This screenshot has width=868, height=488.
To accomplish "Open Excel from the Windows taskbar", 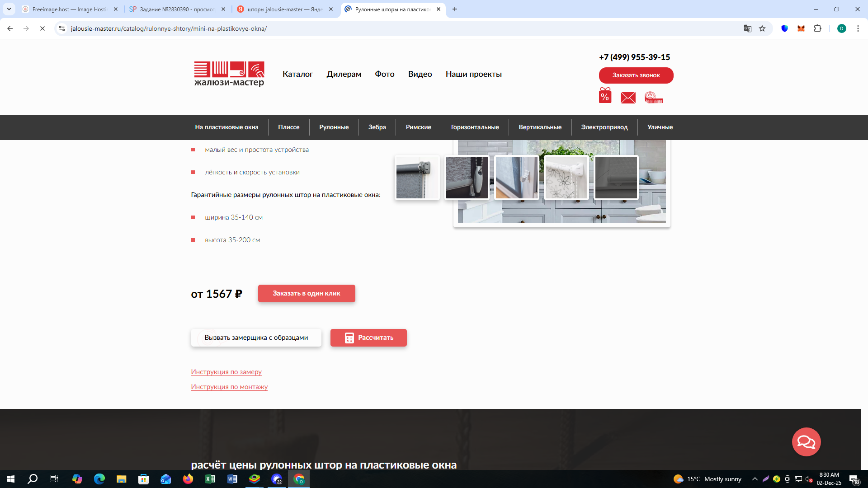I will pyautogui.click(x=210, y=479).
